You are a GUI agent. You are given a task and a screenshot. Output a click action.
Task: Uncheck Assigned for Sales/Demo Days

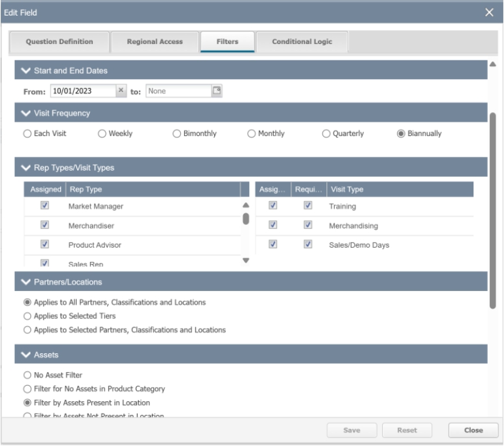(273, 244)
